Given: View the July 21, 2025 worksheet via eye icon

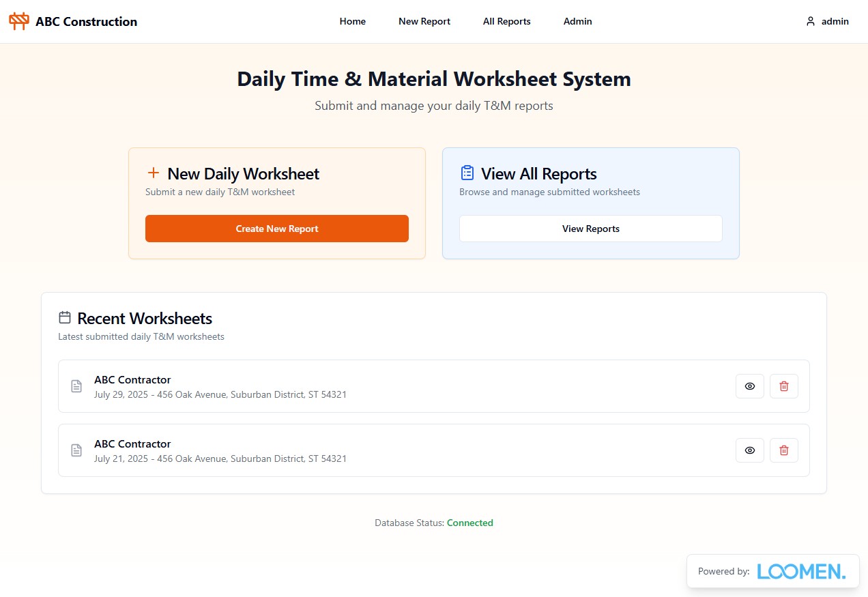Looking at the screenshot, I should click(749, 450).
